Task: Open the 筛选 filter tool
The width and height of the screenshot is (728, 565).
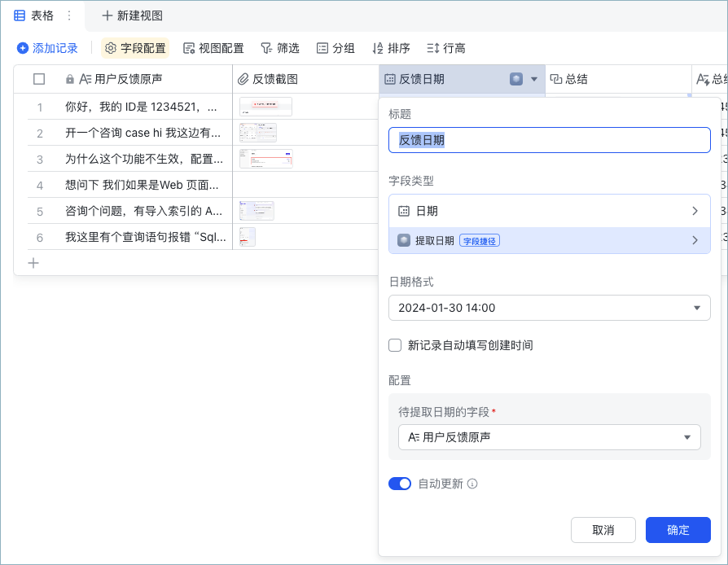Action: 280,48
